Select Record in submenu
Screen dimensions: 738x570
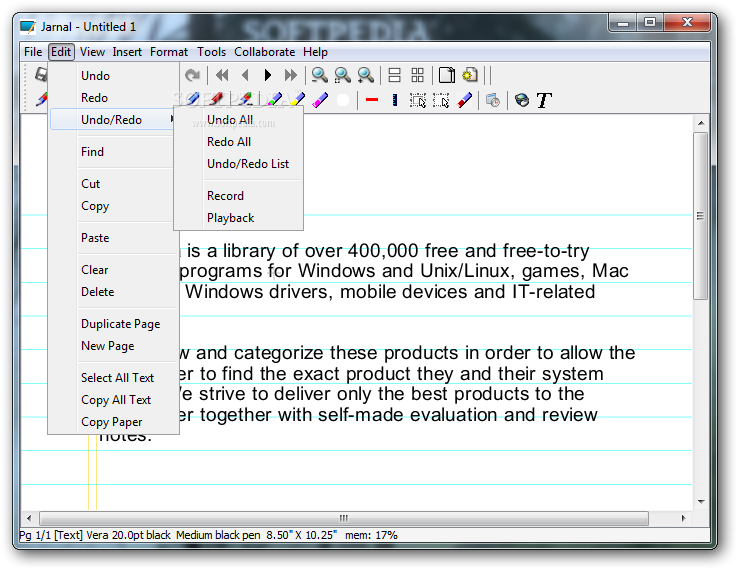238,196
